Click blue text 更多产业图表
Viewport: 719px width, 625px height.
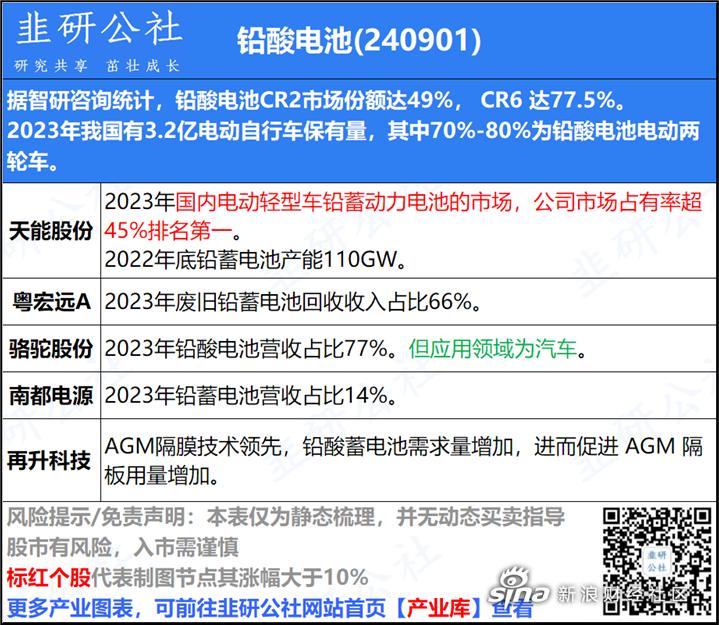pos(70,608)
